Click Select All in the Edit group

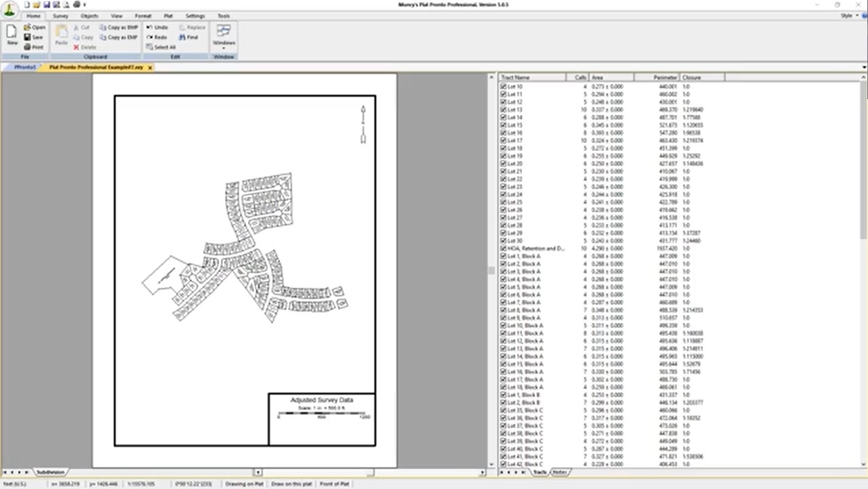point(160,48)
